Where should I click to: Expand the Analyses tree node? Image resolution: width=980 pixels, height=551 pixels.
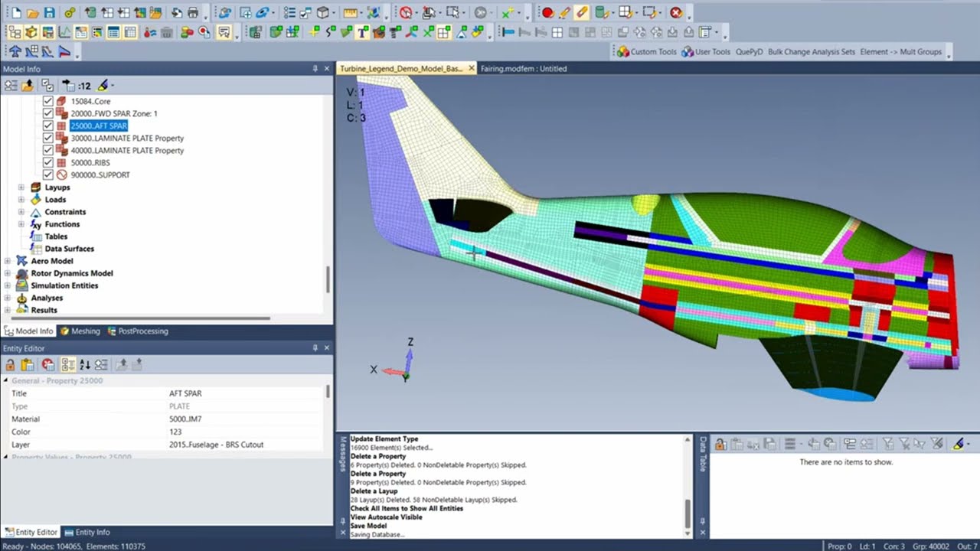8,298
